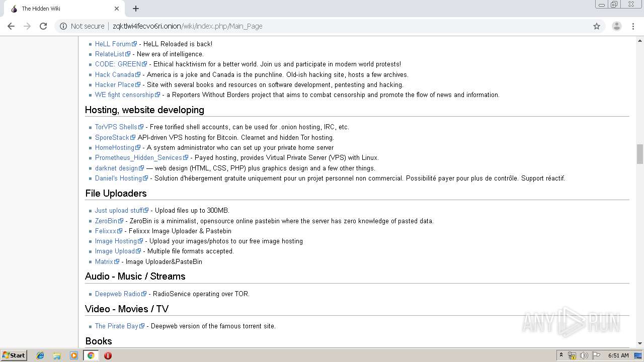Click the external-link icon after ZeroBin
Image resolution: width=644 pixels, height=362 pixels.
[x=120, y=221]
